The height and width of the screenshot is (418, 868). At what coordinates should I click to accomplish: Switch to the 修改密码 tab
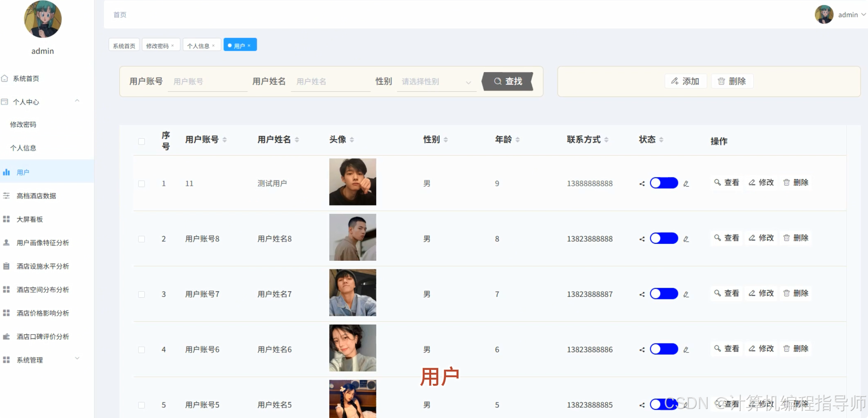[x=158, y=45]
